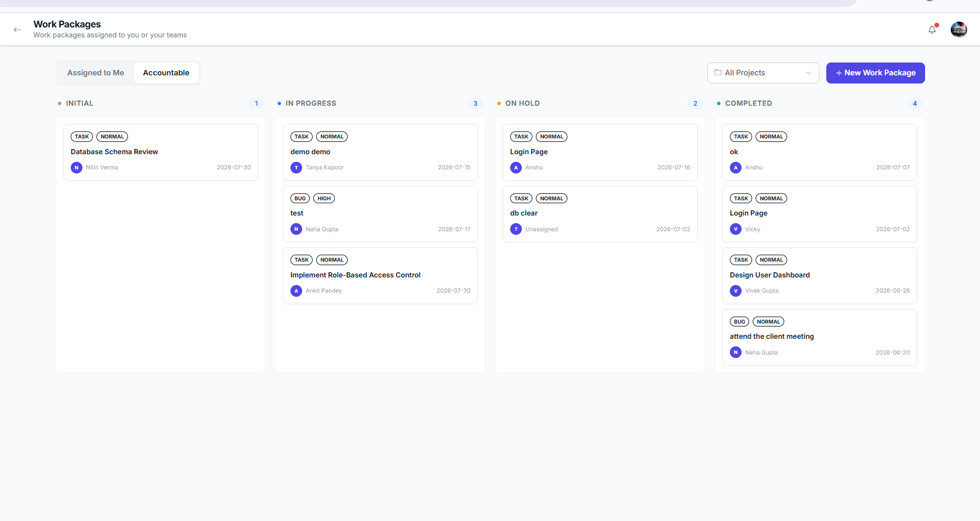Open Implement Role-Based Access Control card
Image resolution: width=980 pixels, height=521 pixels.
coord(380,276)
